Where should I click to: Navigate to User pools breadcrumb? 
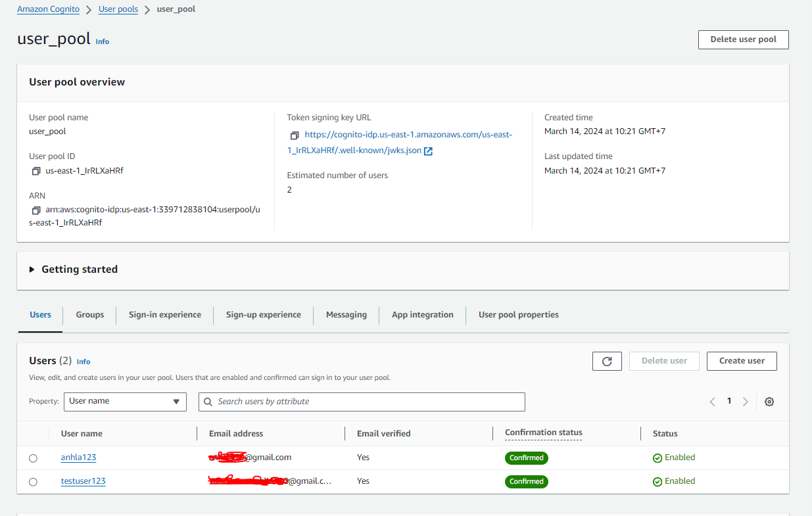tap(118, 9)
